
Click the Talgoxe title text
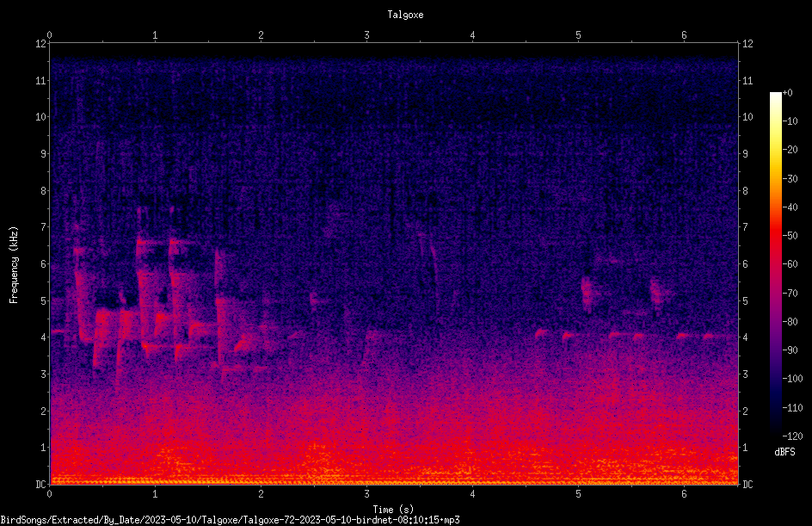pyautogui.click(x=405, y=15)
